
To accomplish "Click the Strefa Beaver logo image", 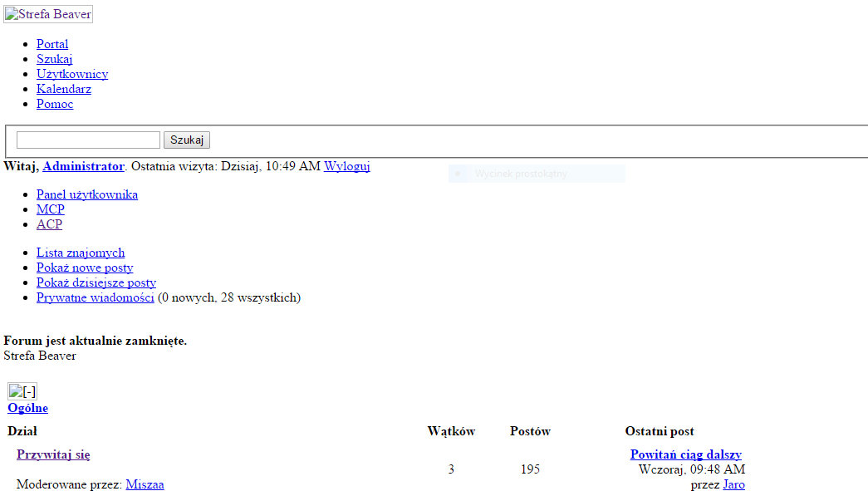I will (48, 14).
